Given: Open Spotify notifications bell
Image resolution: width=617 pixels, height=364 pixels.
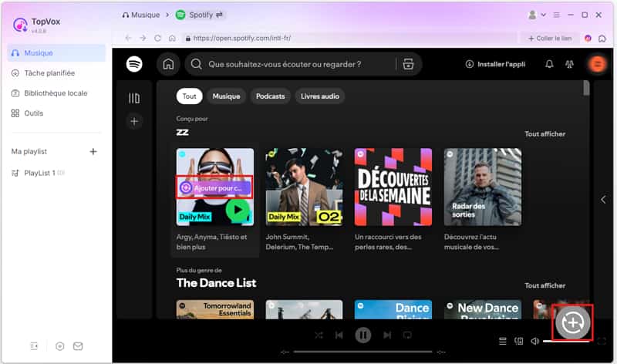Looking at the screenshot, I should click(549, 64).
